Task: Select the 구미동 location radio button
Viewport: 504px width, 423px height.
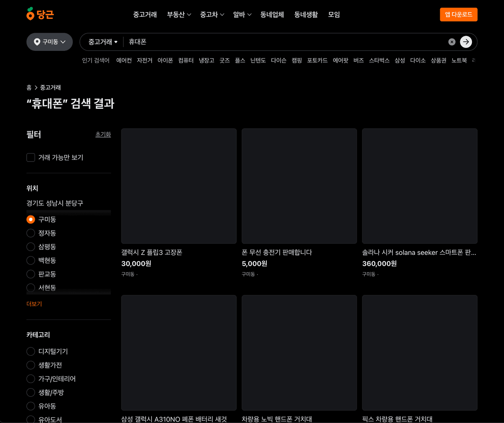Action: tap(31, 219)
